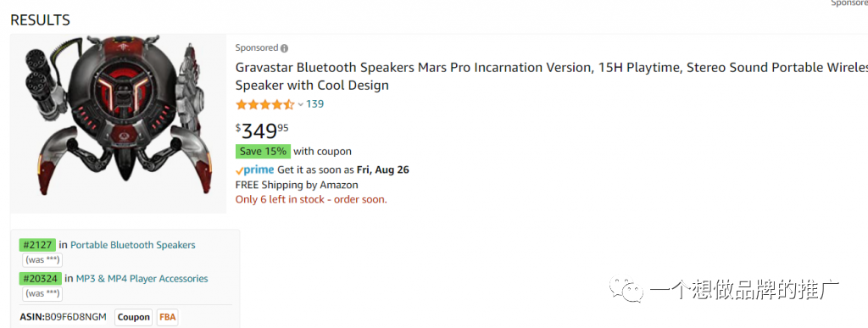Click the Coupon tag button

coord(133,317)
